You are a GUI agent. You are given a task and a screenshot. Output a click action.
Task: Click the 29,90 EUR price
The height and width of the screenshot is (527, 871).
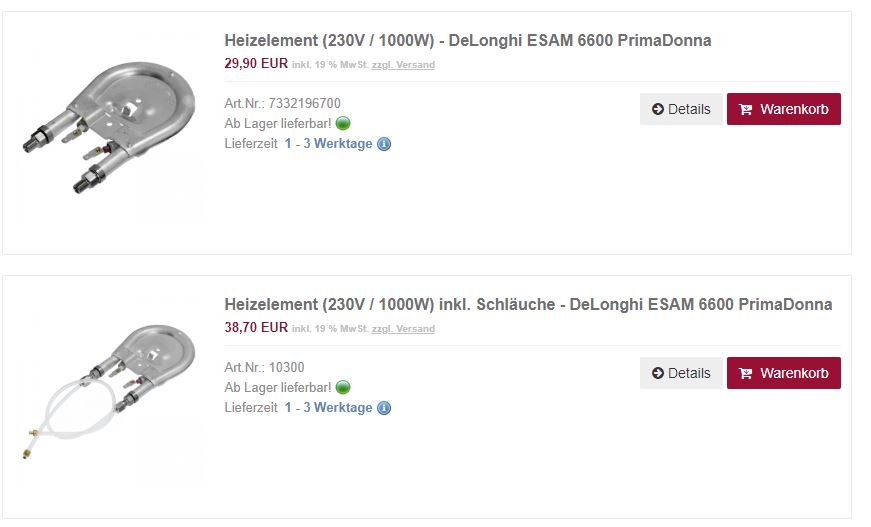[x=256, y=63]
